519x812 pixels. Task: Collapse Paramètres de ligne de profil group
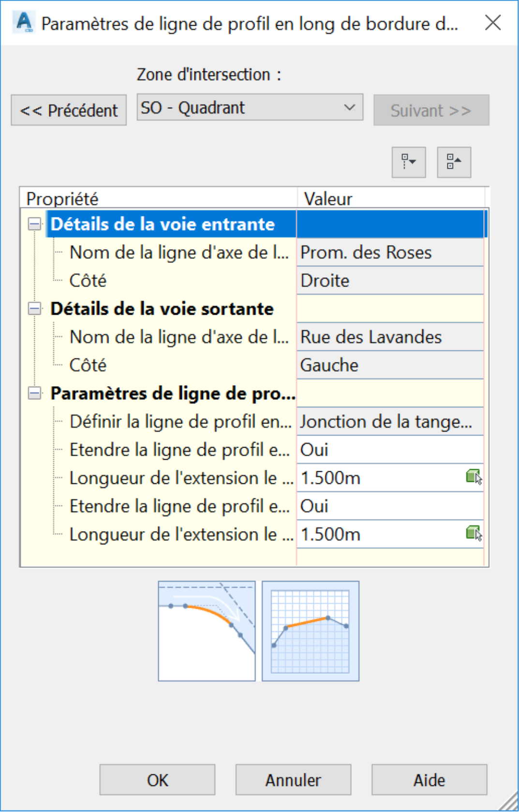tap(34, 393)
